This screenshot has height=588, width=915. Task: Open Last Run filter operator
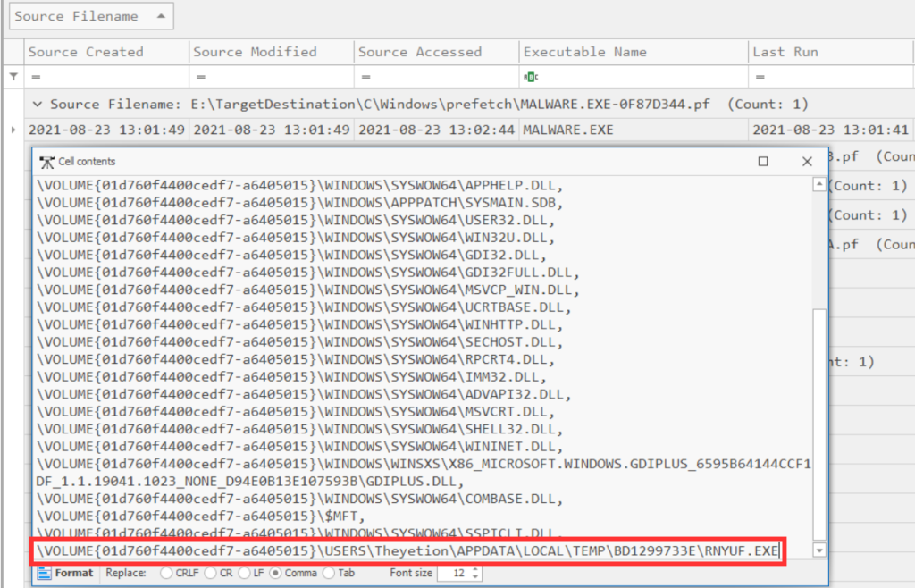click(760, 77)
